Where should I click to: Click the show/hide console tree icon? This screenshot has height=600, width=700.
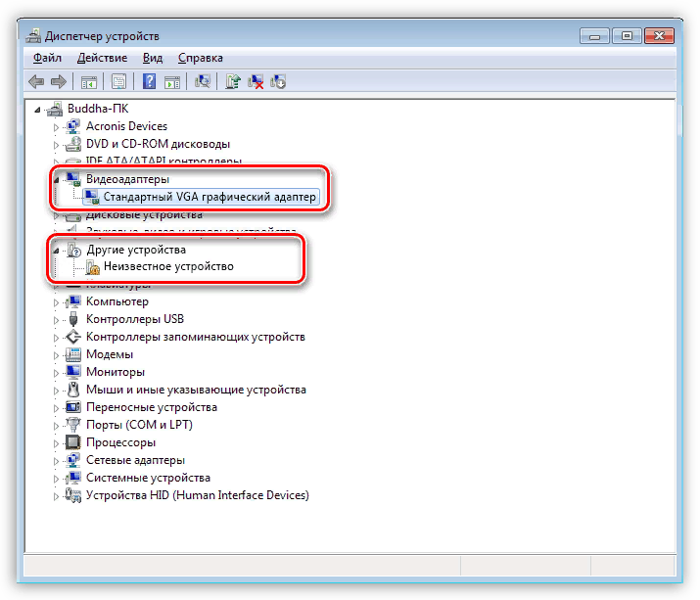(88, 82)
